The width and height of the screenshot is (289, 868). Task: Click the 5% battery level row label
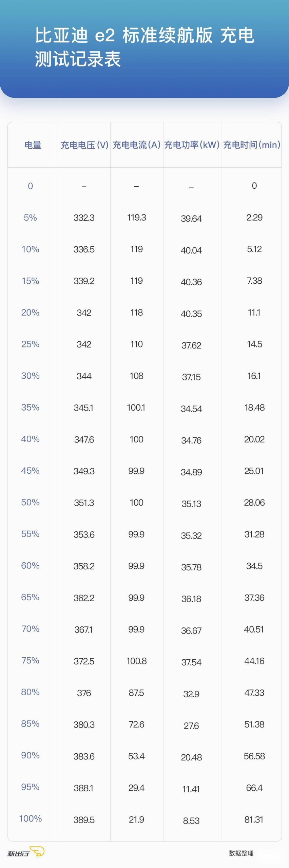pyautogui.click(x=30, y=218)
